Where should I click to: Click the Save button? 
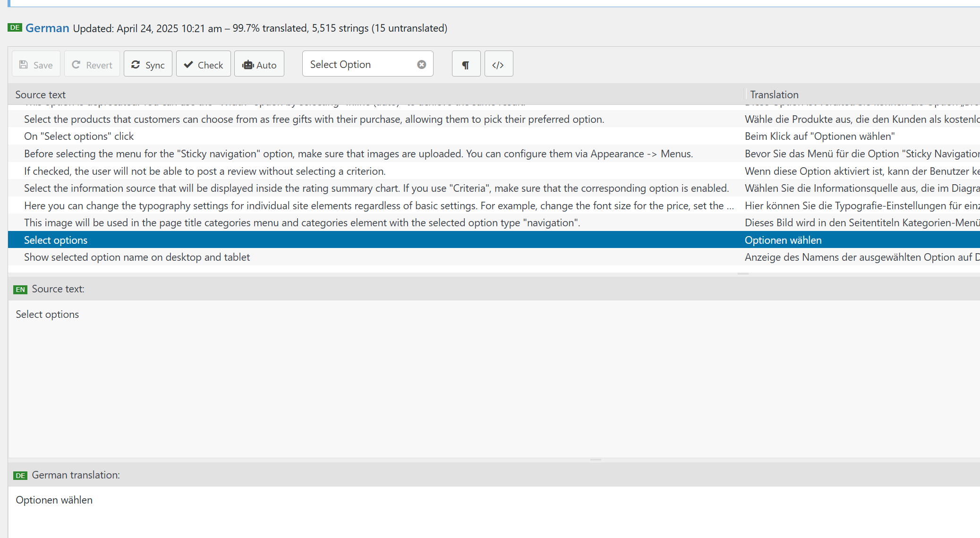click(36, 64)
